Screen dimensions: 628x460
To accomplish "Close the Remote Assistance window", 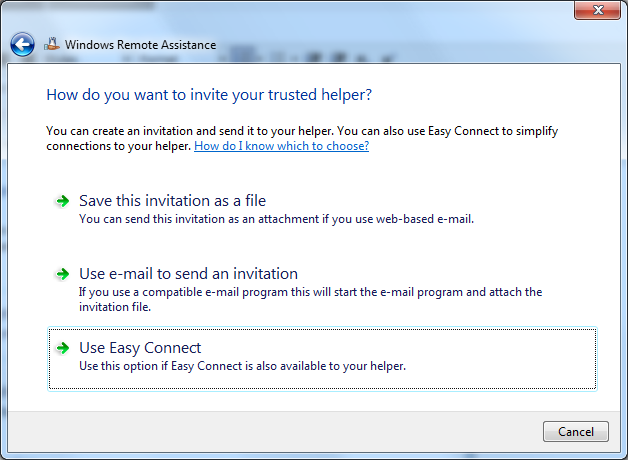I will (597, 10).
